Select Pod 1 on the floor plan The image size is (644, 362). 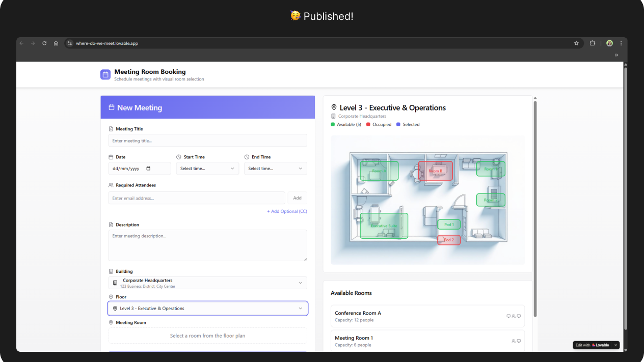point(449,225)
